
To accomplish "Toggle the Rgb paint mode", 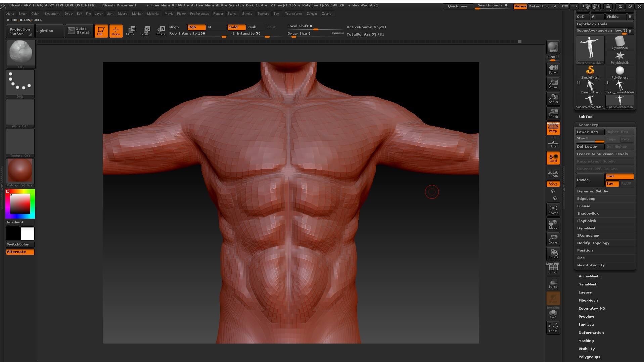I will (x=196, y=27).
